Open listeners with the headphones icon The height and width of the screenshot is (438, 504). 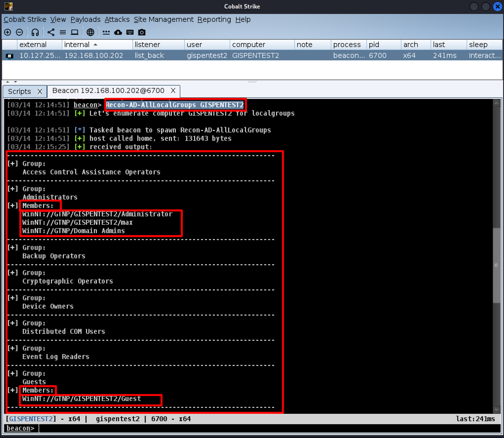tap(35, 32)
